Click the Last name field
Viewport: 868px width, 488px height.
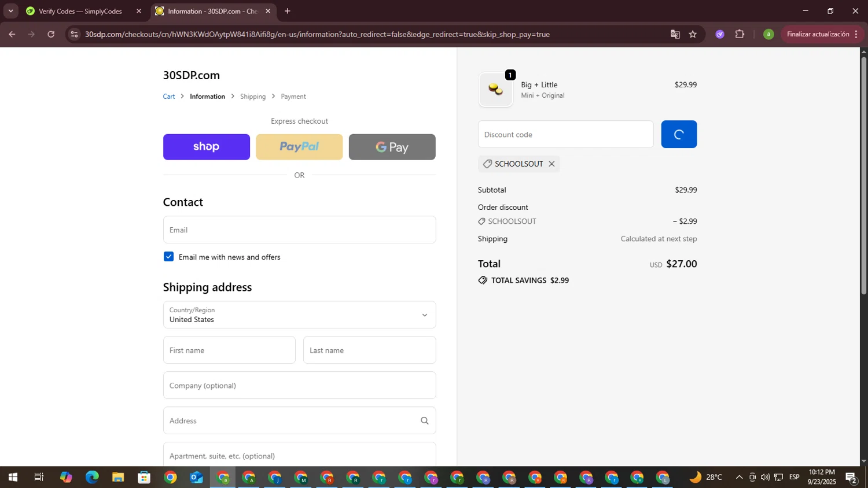(370, 350)
